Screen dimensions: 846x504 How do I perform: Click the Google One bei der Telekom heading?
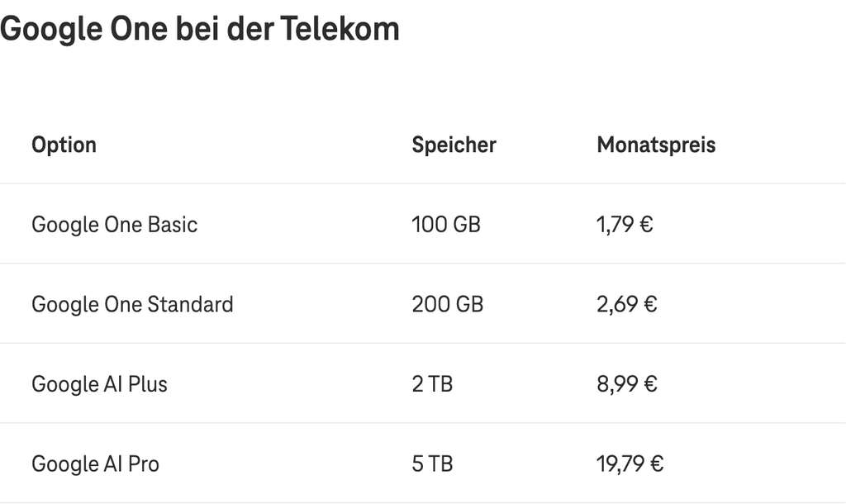pos(200,29)
